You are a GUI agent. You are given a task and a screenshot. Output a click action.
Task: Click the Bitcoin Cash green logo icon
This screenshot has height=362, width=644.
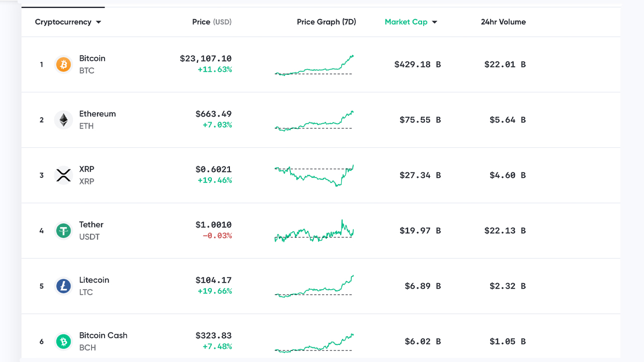63,341
